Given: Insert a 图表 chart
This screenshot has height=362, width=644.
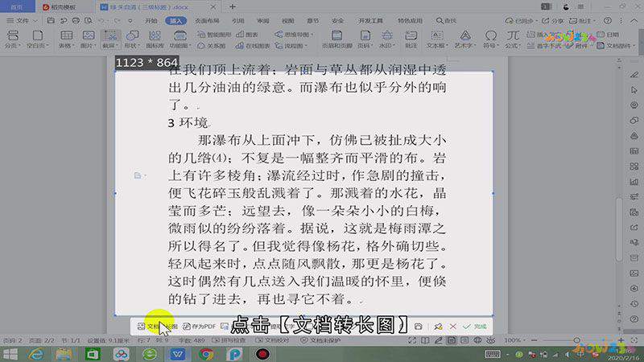Looking at the screenshot, I should 247,35.
